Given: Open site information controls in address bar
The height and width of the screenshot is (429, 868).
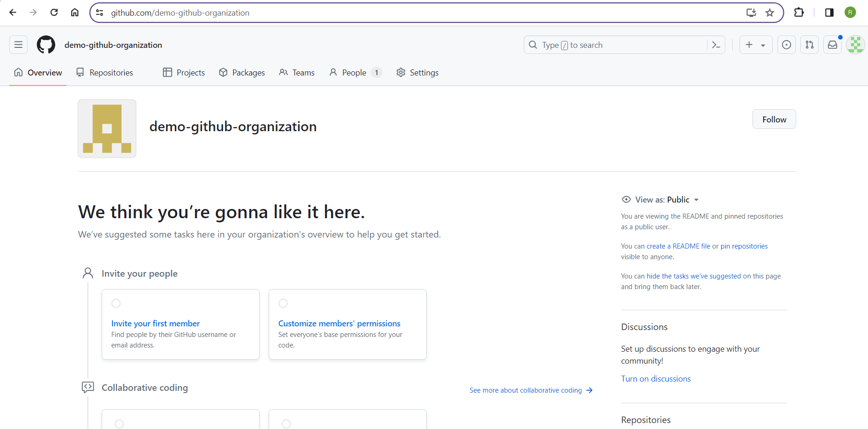Looking at the screenshot, I should [99, 12].
